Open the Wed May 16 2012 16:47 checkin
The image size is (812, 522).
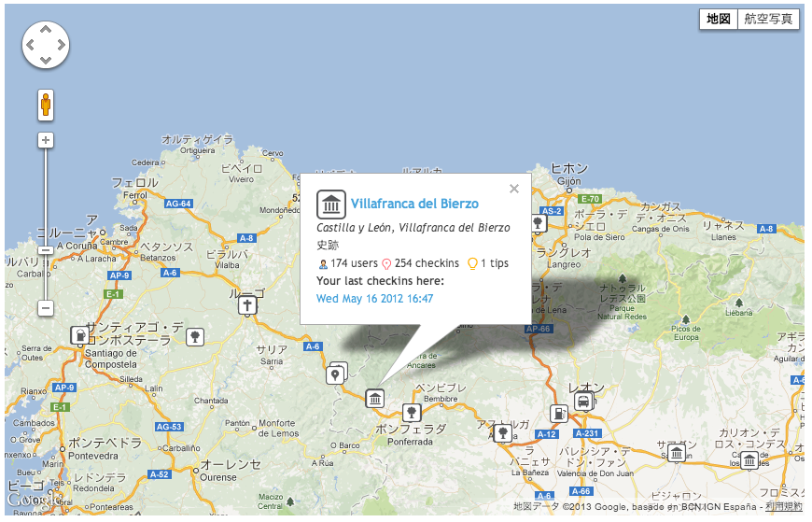click(x=374, y=299)
